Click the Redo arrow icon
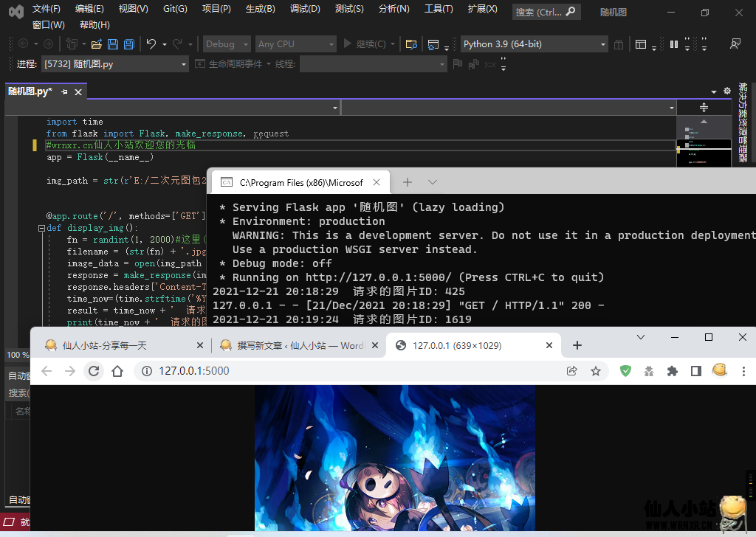The height and width of the screenshot is (537, 756). tap(177, 44)
